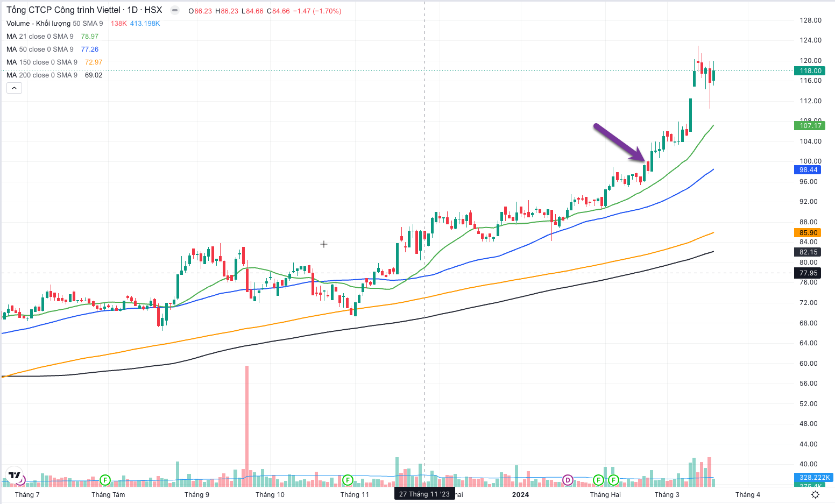Image resolution: width=835 pixels, height=504 pixels.
Task: Click the Tháng 9 label on the time axis
Action: pyautogui.click(x=197, y=495)
